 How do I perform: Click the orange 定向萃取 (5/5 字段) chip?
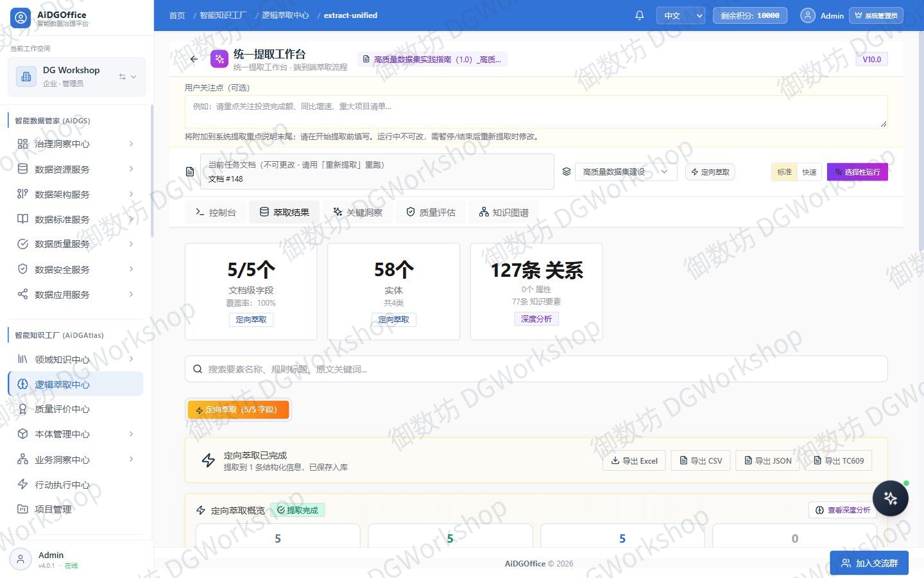pyautogui.click(x=238, y=410)
